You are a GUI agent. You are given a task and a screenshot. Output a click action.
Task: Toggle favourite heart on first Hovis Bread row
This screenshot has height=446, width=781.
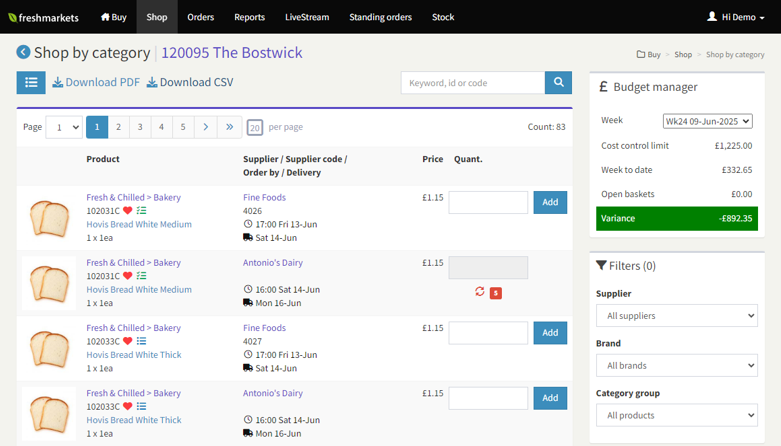(128, 211)
